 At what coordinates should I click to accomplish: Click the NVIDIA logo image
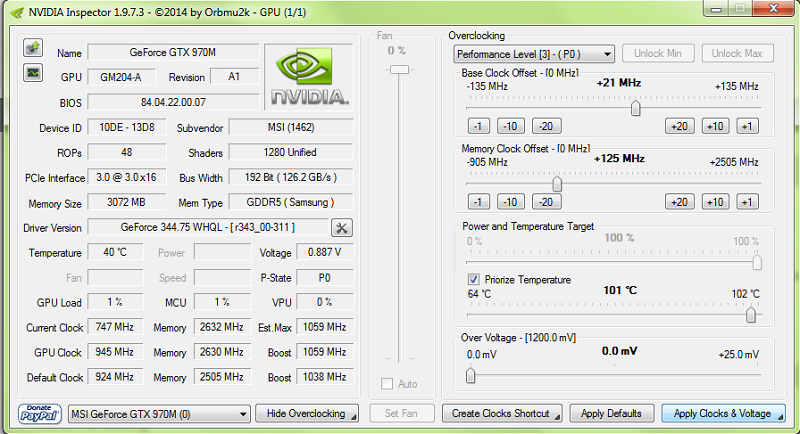pyautogui.click(x=309, y=77)
